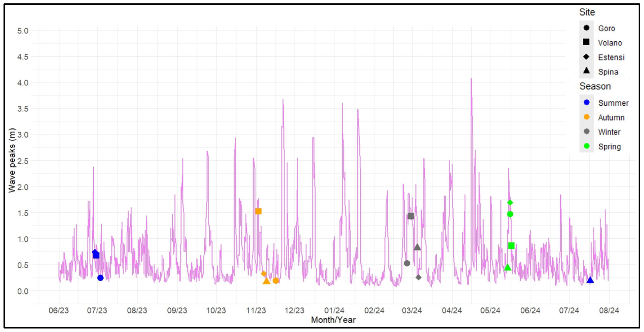Click the '2.0' y-axis label
Viewport: 644px width, 332px height.
point(23,187)
